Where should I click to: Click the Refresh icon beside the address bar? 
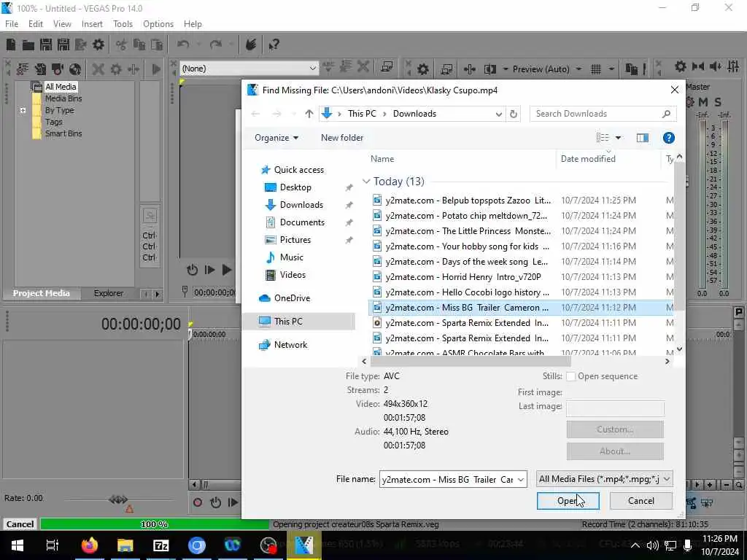(x=513, y=114)
